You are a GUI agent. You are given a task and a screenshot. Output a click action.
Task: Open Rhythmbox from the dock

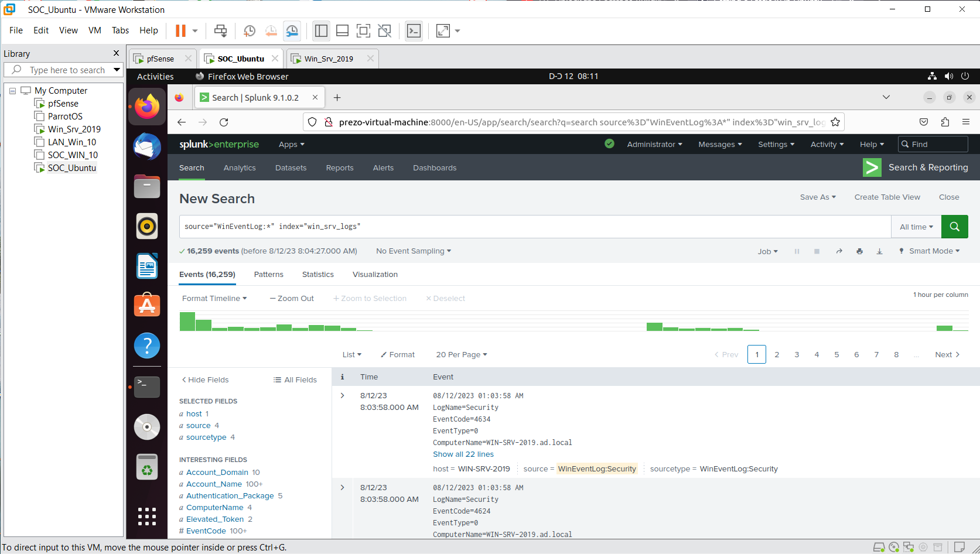click(147, 226)
